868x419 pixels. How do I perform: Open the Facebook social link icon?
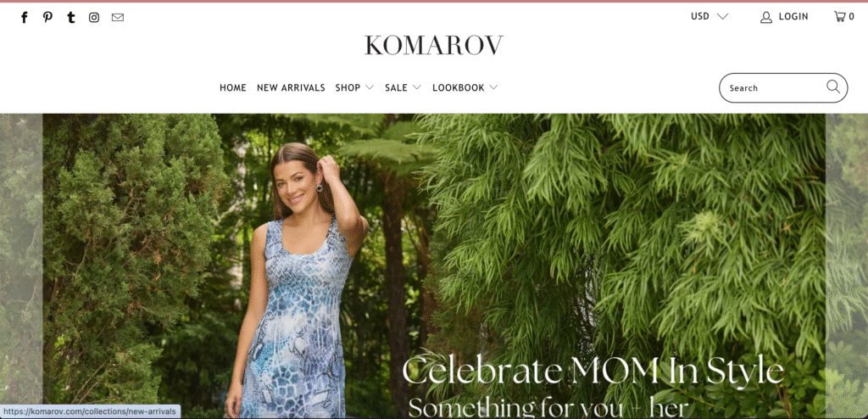click(25, 17)
